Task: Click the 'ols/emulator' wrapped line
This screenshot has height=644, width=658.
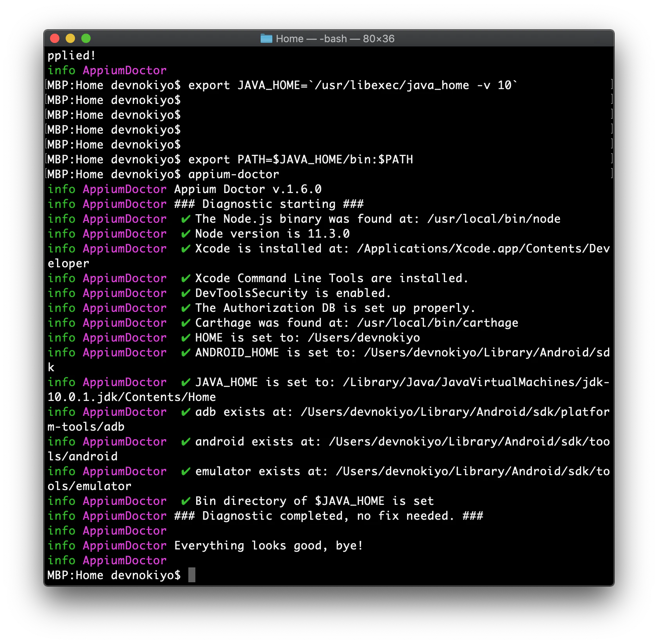Action: (89, 486)
